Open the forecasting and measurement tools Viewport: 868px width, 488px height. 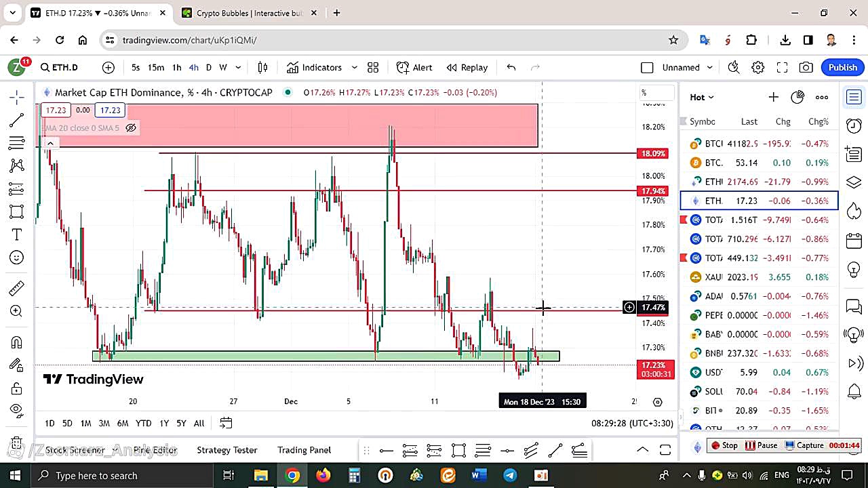(x=17, y=188)
